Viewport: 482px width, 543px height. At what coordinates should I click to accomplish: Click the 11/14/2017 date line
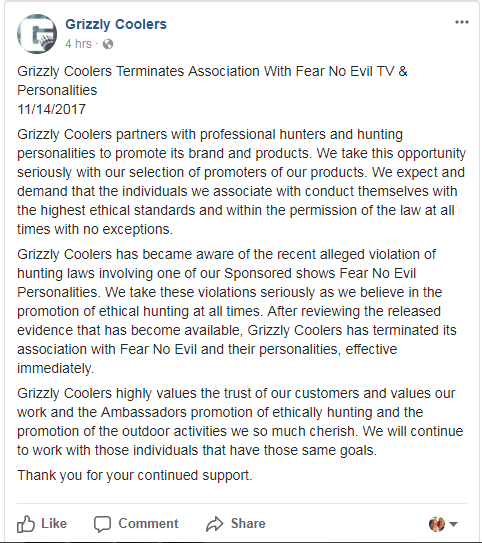[51, 109]
